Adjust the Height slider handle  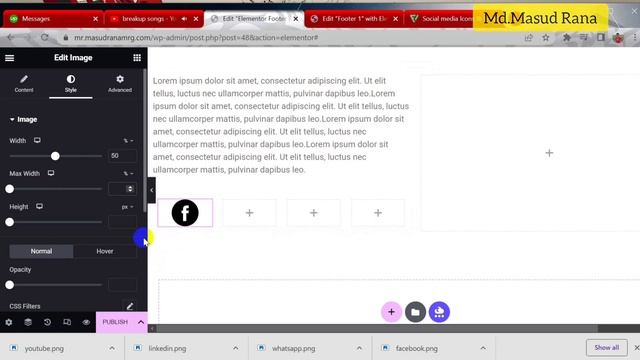point(10,222)
